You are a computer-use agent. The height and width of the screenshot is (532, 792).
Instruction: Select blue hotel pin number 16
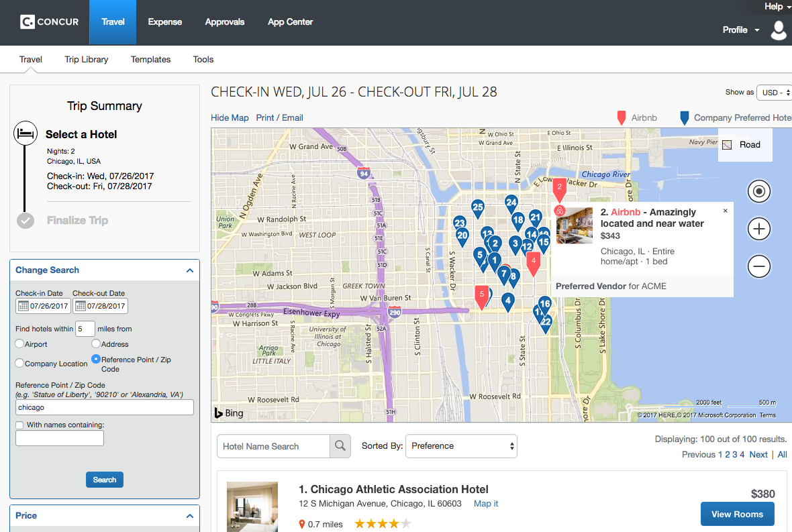pos(544,305)
